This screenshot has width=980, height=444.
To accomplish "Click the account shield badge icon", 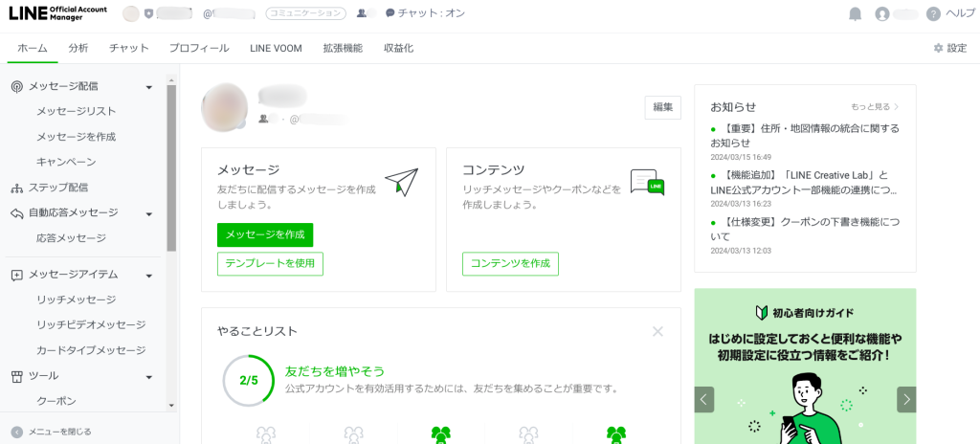I will 148,13.
